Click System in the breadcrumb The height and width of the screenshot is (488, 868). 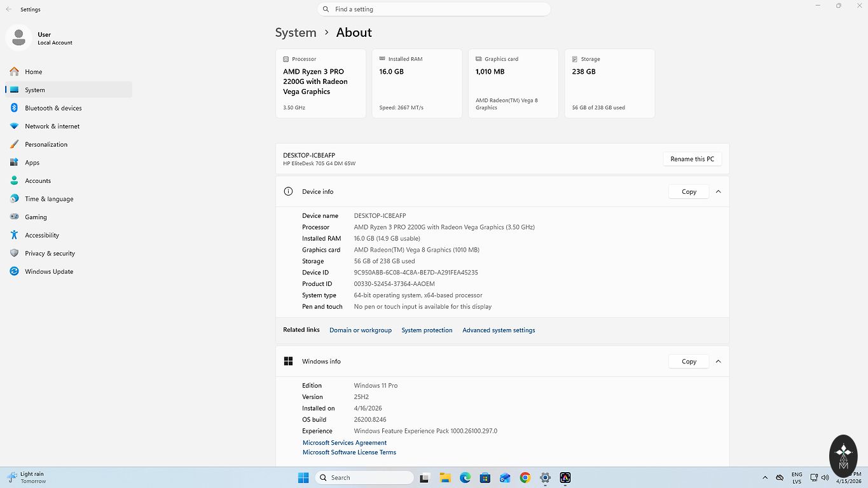coord(296,32)
